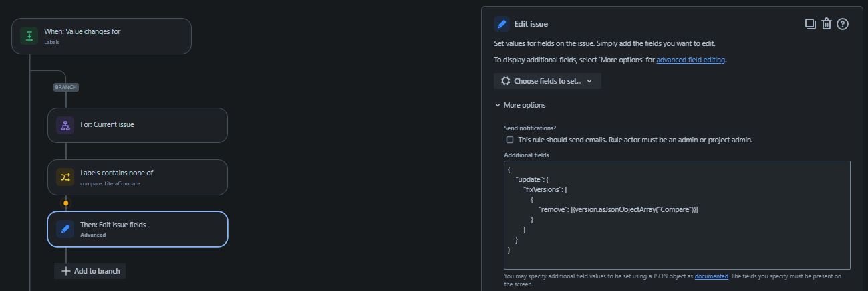Screen dimensions: 868x291
Task: Open the Choose fields to set dropdown
Action: coord(547,81)
